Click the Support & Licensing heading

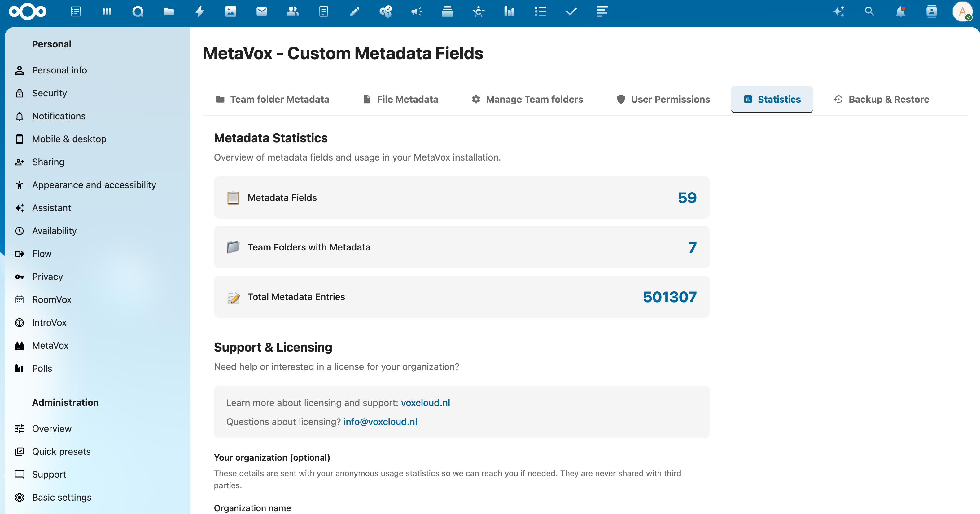[273, 347]
